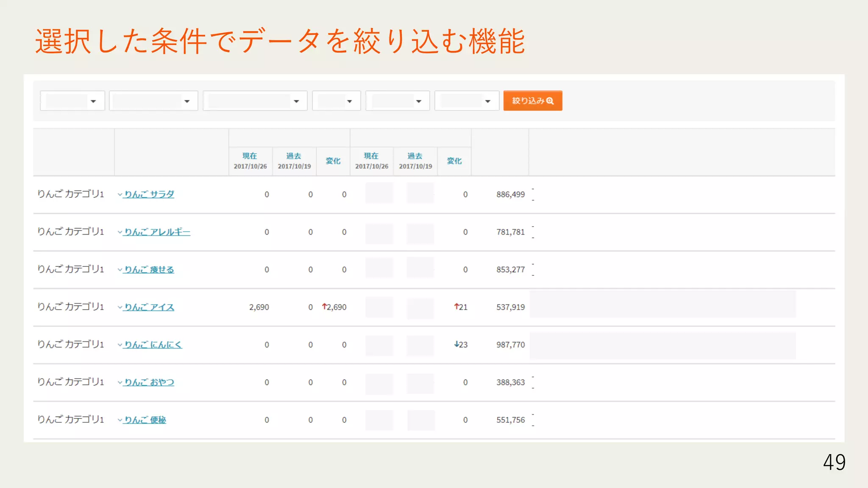Viewport: 868px width, 488px height.
Task: Open the third, widest filter dropdown
Action: [255, 101]
